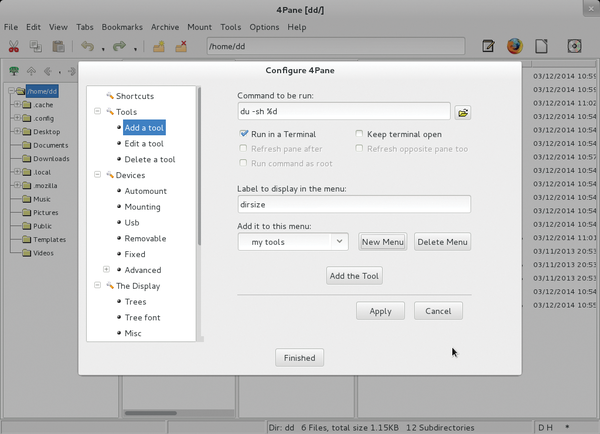Collapse the Tools section in config tree
Viewport: 600px width, 434px height.
coord(97,111)
